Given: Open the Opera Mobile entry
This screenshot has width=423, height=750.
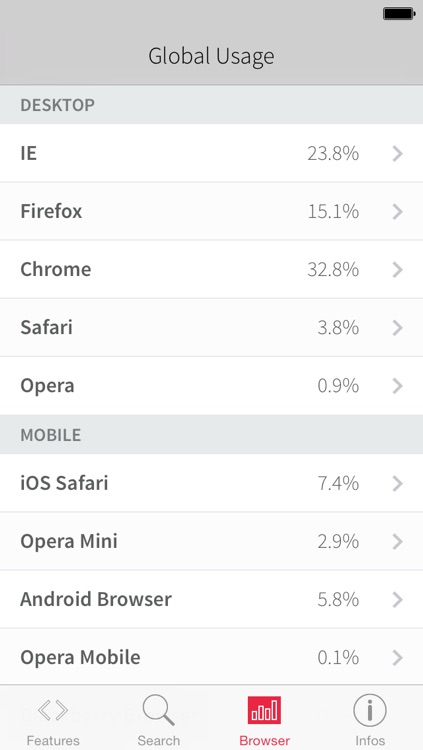Looking at the screenshot, I should [x=212, y=657].
